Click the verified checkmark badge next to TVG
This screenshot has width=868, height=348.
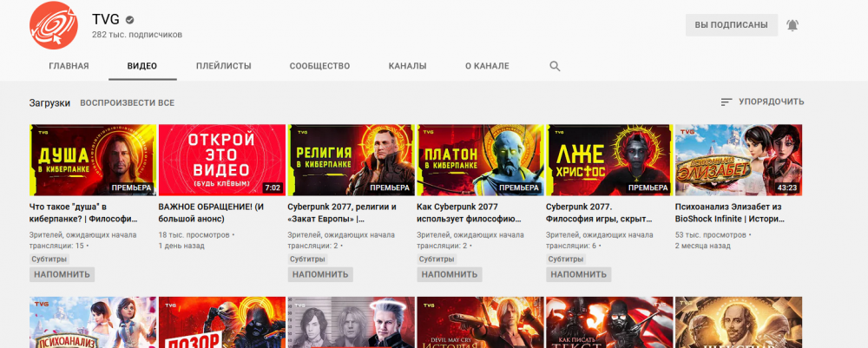[x=130, y=19]
